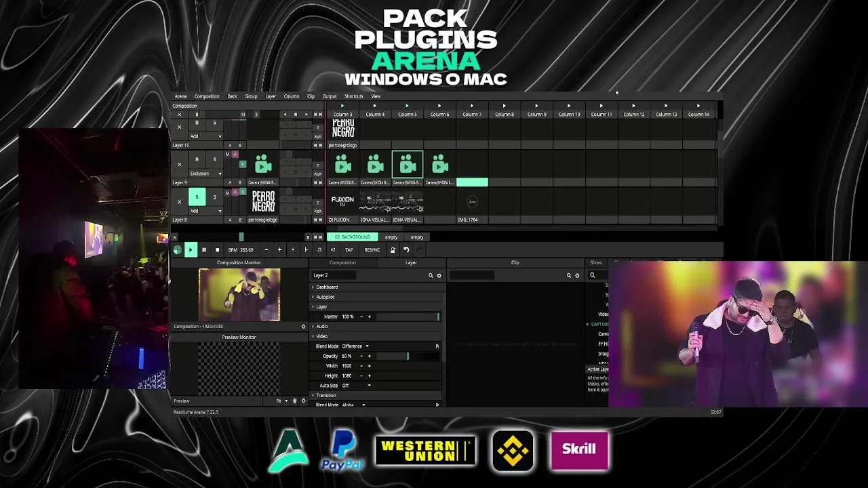This screenshot has height=488, width=868.
Task: Select the 02. BACKGROUND deck tab
Action: click(x=353, y=237)
